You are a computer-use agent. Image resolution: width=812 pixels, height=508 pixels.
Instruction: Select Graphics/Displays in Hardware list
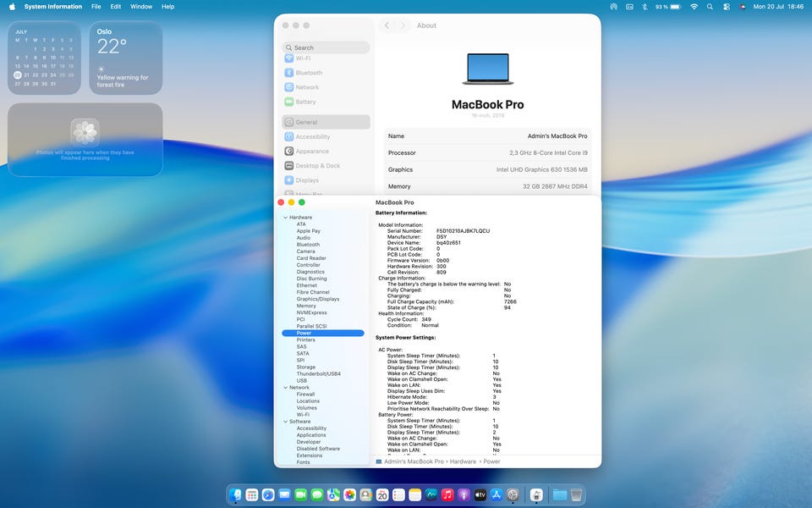[317, 299]
